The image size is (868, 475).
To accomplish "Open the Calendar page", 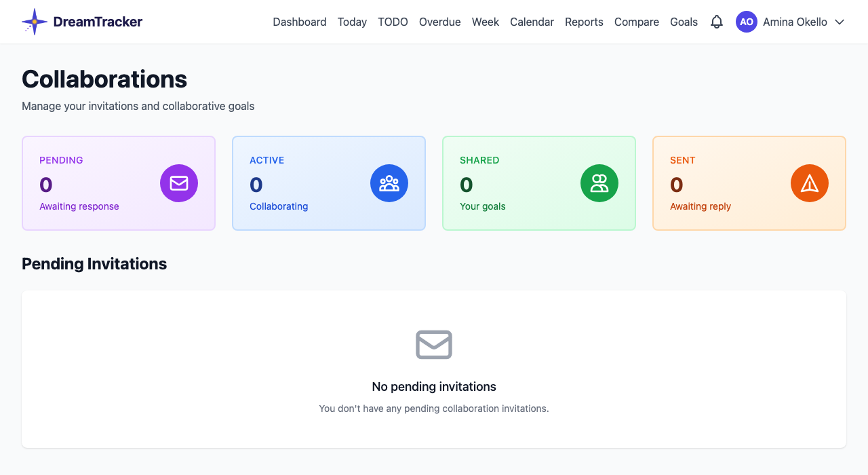I will click(532, 22).
